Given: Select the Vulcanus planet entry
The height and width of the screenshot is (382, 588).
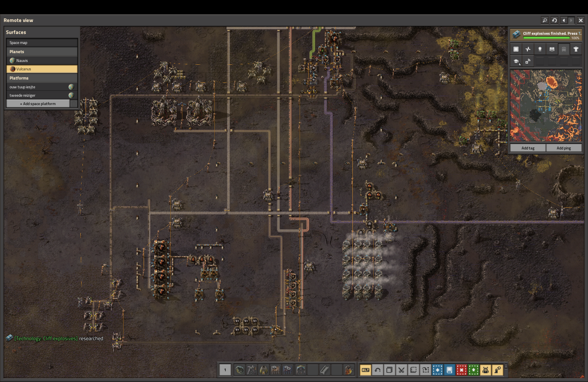Looking at the screenshot, I should click(x=42, y=69).
